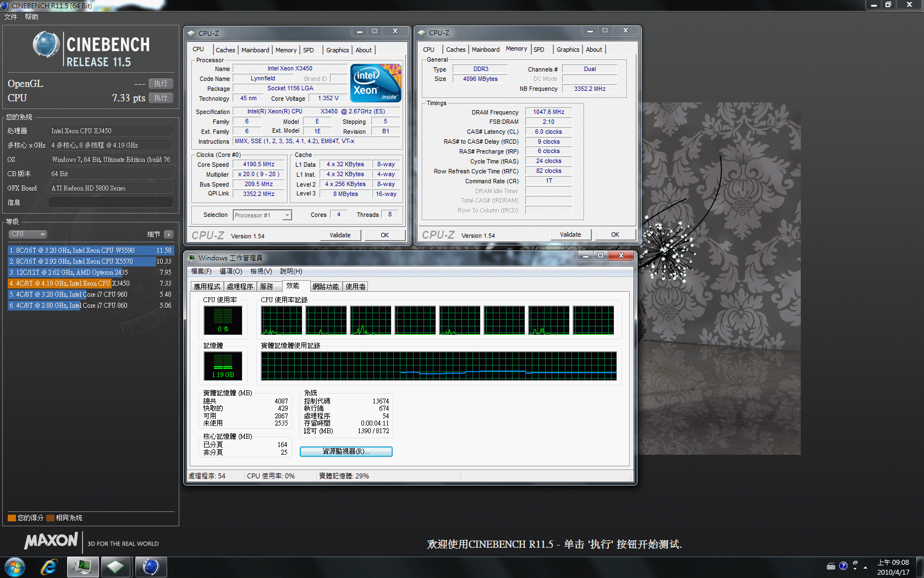Click Task Manager window title icon
The height and width of the screenshot is (578, 924).
click(x=192, y=257)
